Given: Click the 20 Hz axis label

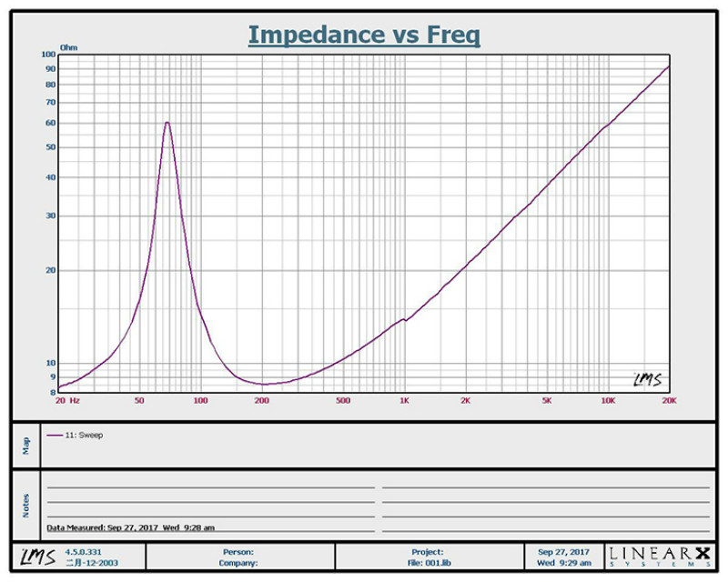Looking at the screenshot, I should pos(66,399).
